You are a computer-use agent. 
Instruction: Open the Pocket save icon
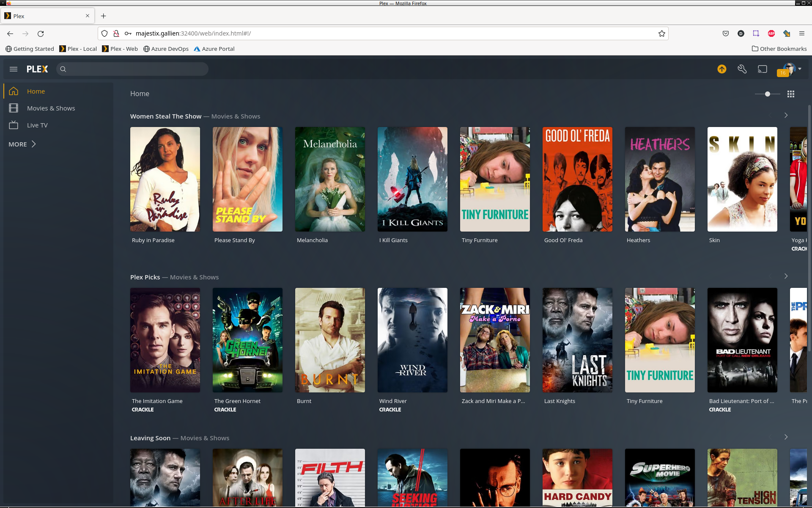coord(726,33)
